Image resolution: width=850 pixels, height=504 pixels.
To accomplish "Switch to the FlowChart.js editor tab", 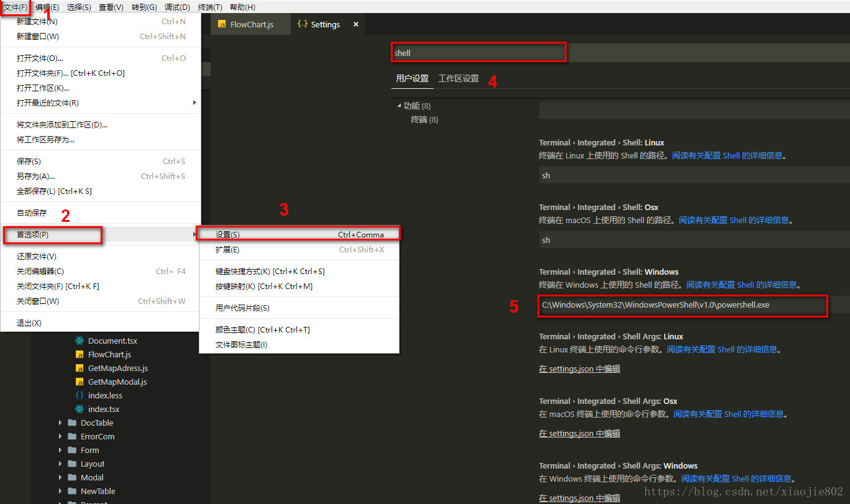I will (251, 24).
